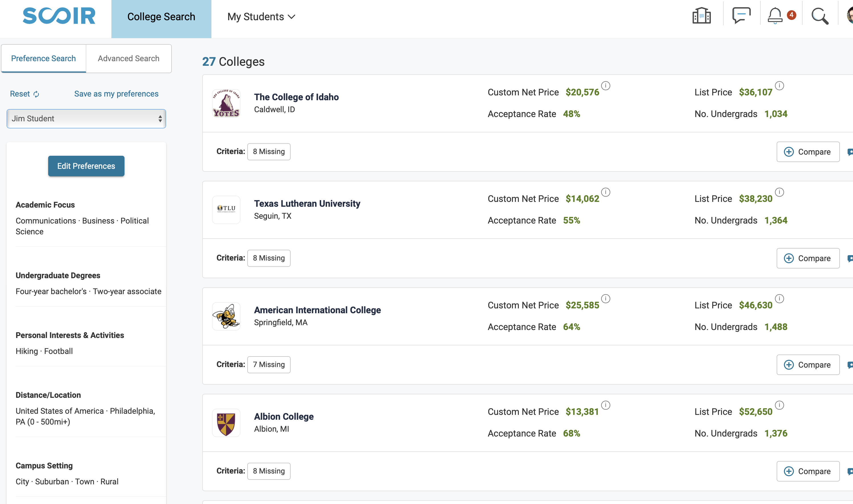Click info icon next to $20,576 net price
This screenshot has width=853, height=504.
(x=605, y=86)
